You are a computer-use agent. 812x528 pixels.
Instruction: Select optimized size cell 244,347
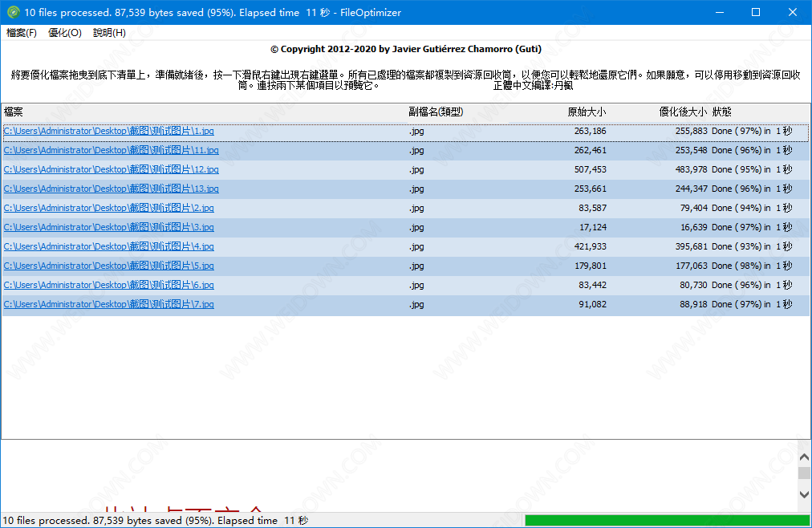[x=691, y=189]
